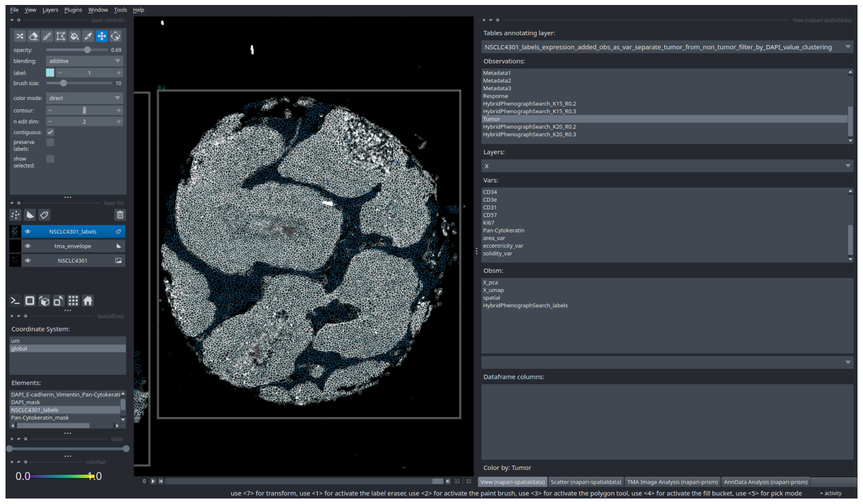This screenshot has width=863, height=504.
Task: Increase the contour value with plus
Action: click(x=118, y=110)
